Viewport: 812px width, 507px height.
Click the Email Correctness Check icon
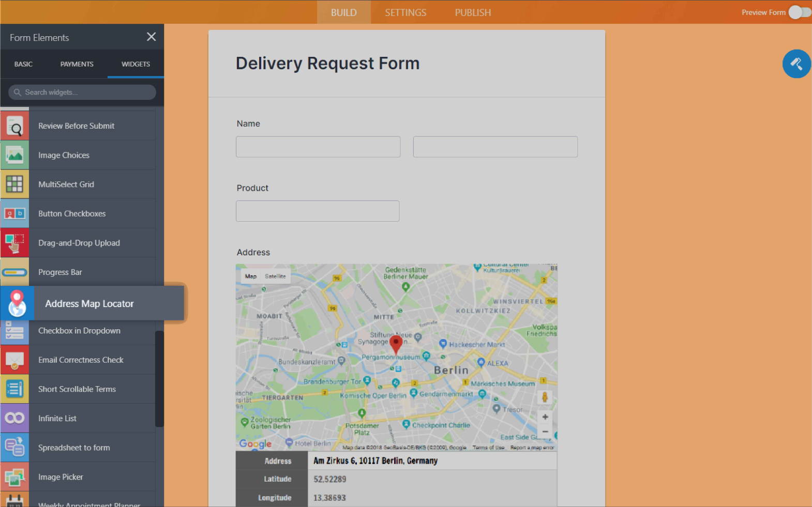coord(14,360)
